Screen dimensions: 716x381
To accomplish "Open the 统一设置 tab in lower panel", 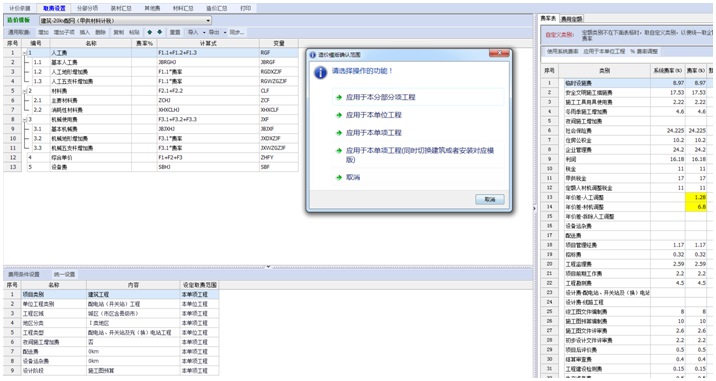I will click(x=64, y=274).
